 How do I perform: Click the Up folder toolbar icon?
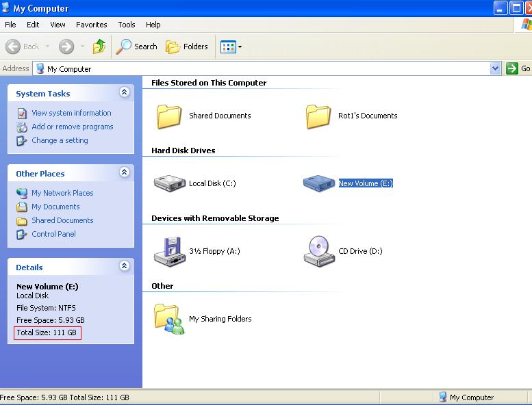99,47
